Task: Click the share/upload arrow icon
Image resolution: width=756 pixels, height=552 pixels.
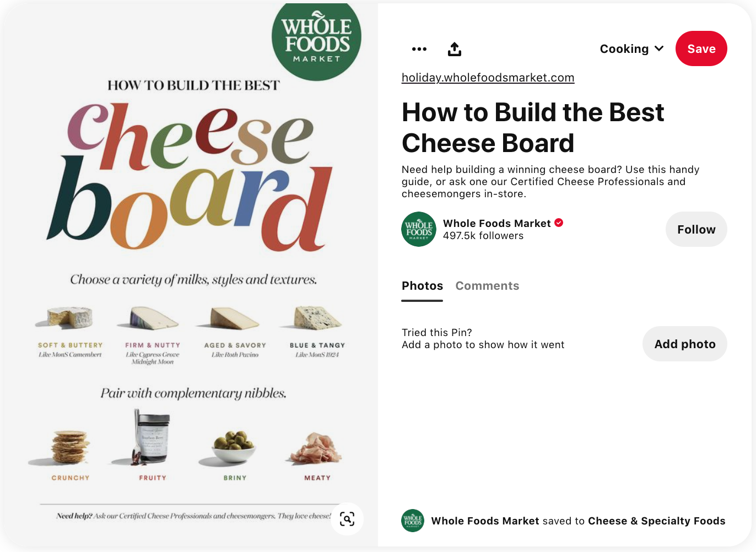Action: coord(455,49)
